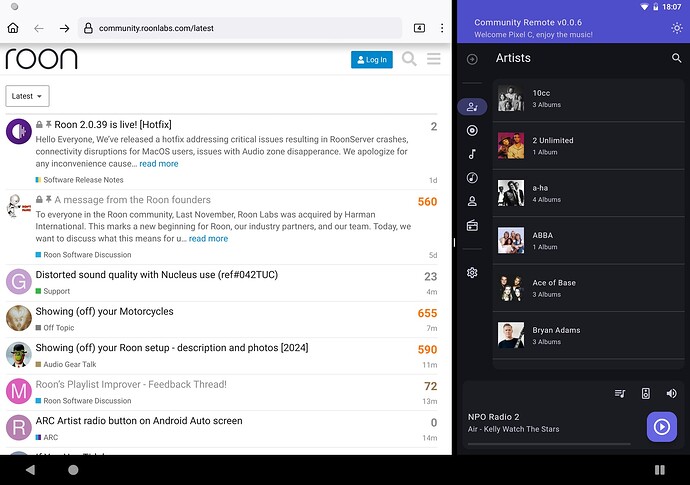Image resolution: width=690 pixels, height=485 pixels.
Task: Start playback of NPO Radio 2
Action: pyautogui.click(x=662, y=426)
